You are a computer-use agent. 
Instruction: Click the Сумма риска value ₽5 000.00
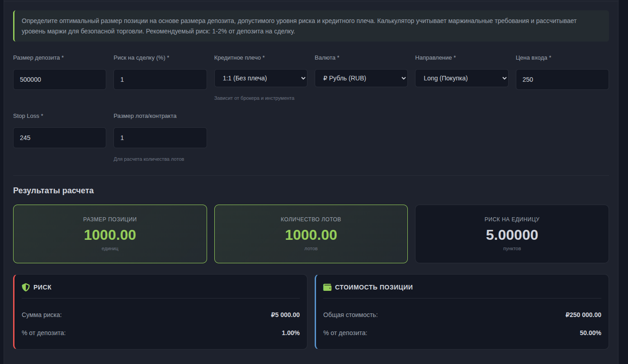tap(285, 315)
